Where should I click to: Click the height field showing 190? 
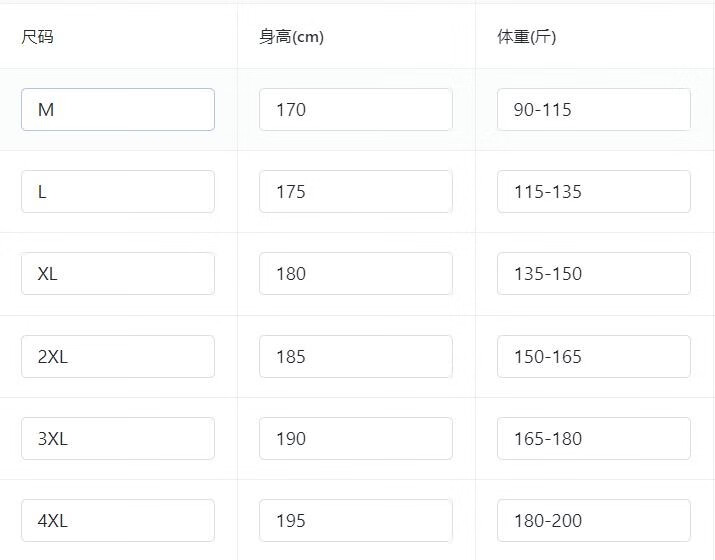point(355,439)
